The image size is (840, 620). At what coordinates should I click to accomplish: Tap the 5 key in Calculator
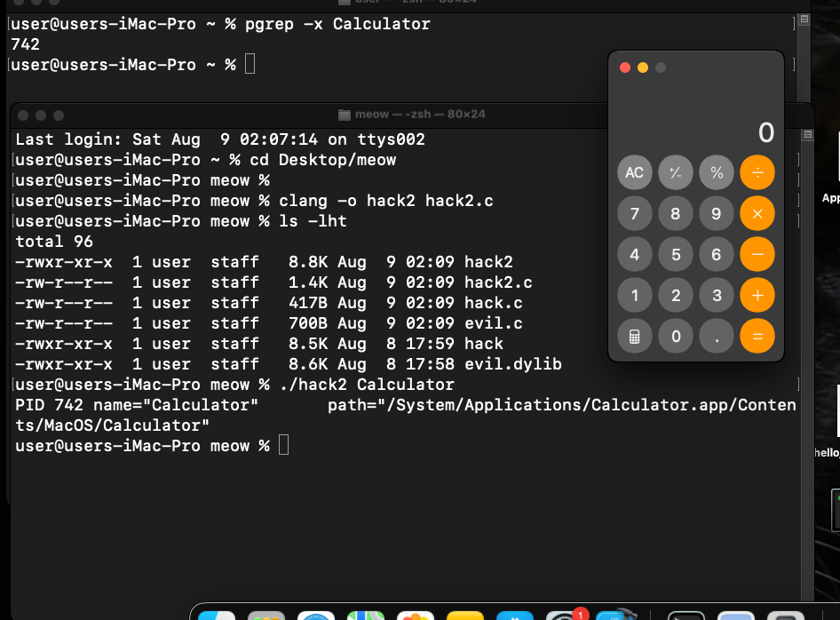pos(675,254)
